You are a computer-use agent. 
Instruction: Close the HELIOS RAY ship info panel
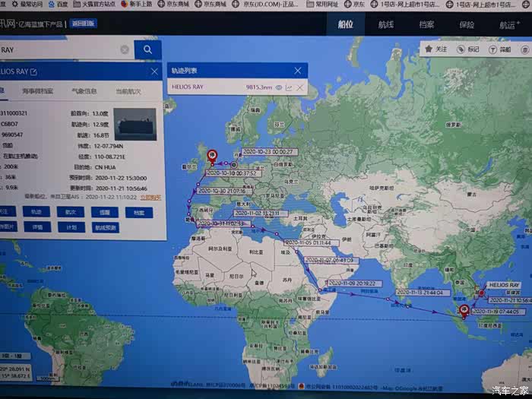point(154,71)
